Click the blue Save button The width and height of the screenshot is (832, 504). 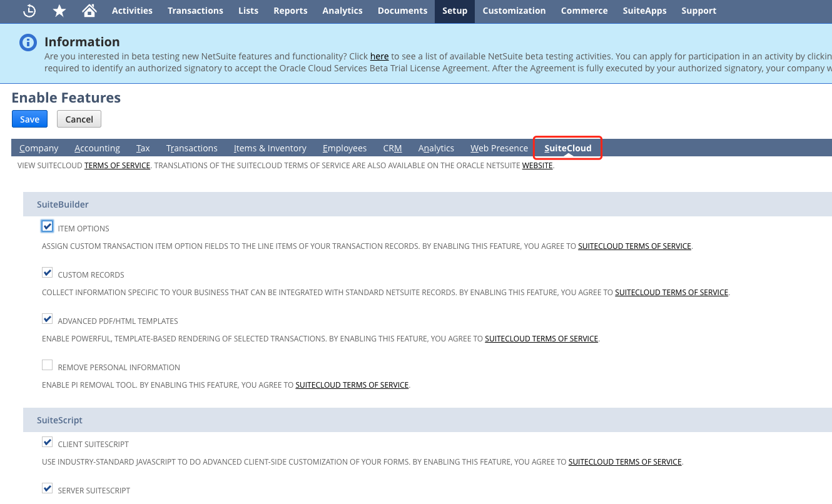tap(29, 119)
